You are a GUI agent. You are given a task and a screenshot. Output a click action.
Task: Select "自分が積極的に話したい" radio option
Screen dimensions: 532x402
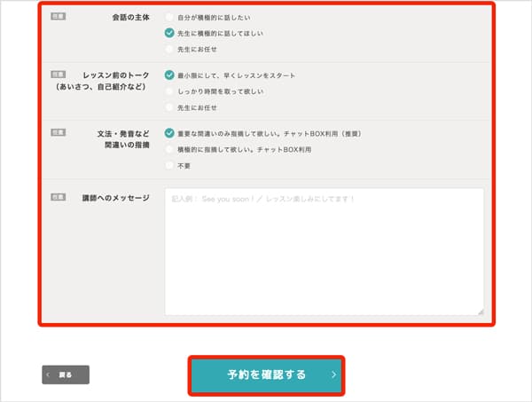click(169, 17)
